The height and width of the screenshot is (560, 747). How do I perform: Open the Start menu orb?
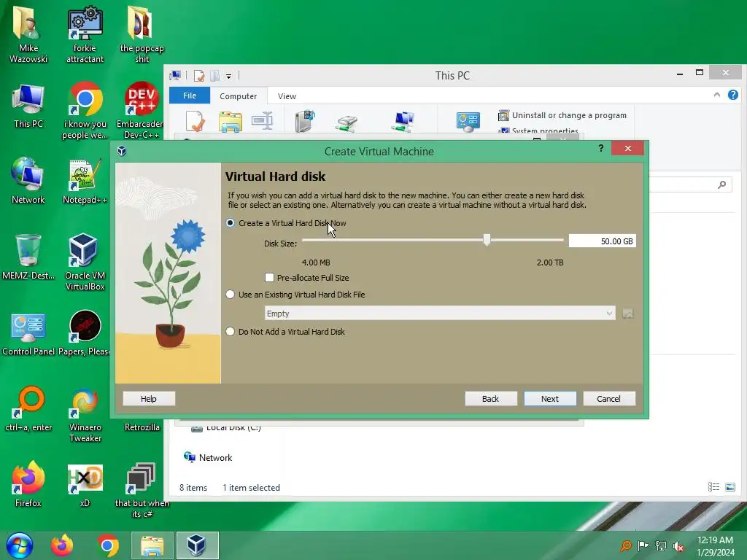pyautogui.click(x=20, y=545)
